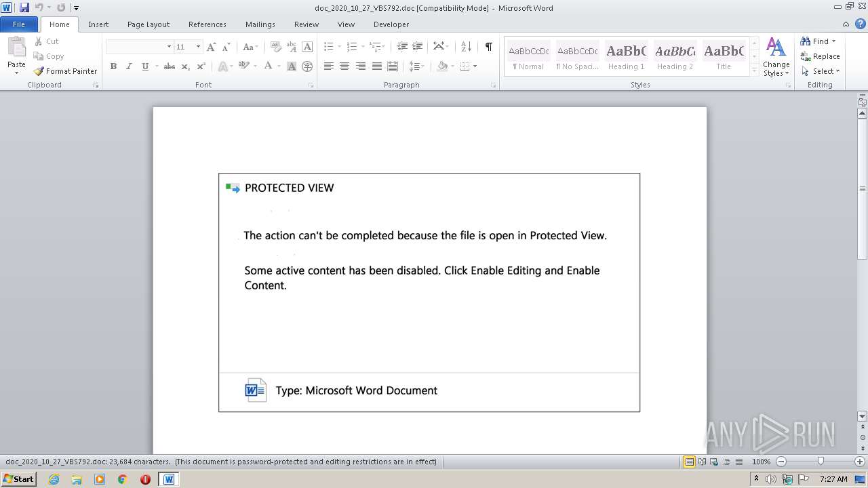This screenshot has width=868, height=488.
Task: Click the Windows Start button
Action: coord(19,479)
